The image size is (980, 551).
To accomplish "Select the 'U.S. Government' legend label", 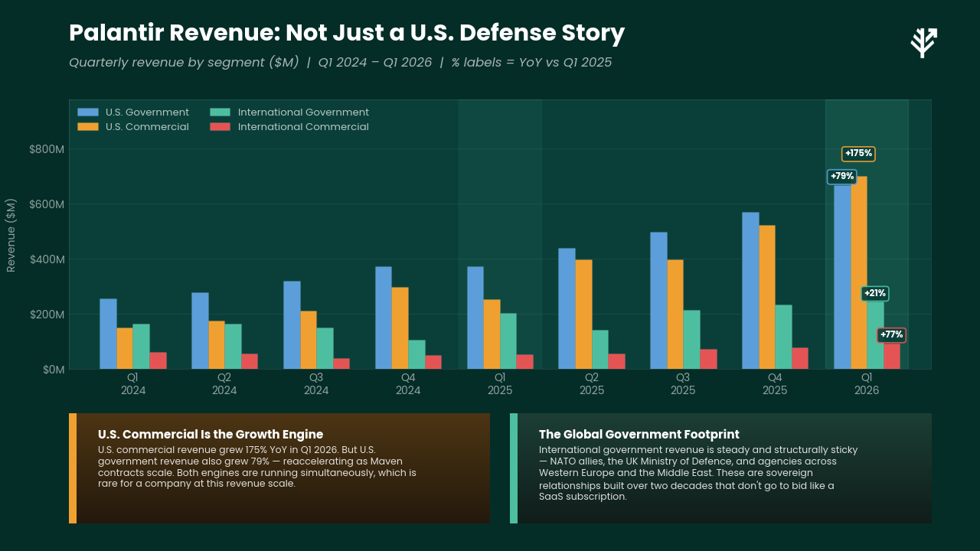I will click(x=147, y=112).
